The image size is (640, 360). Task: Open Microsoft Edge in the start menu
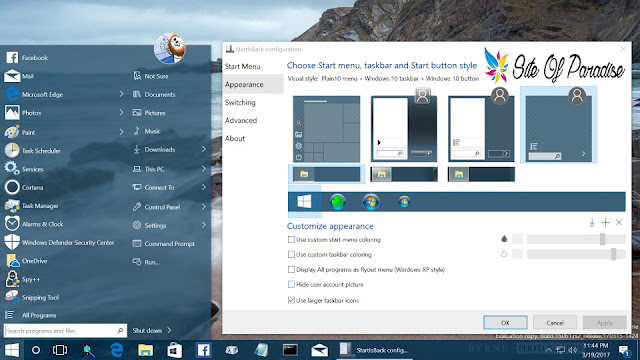(x=34, y=94)
